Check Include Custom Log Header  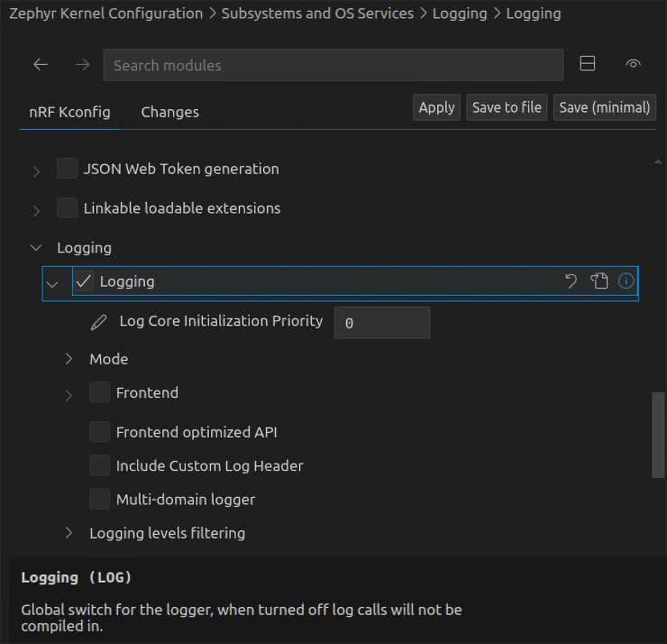click(99, 465)
